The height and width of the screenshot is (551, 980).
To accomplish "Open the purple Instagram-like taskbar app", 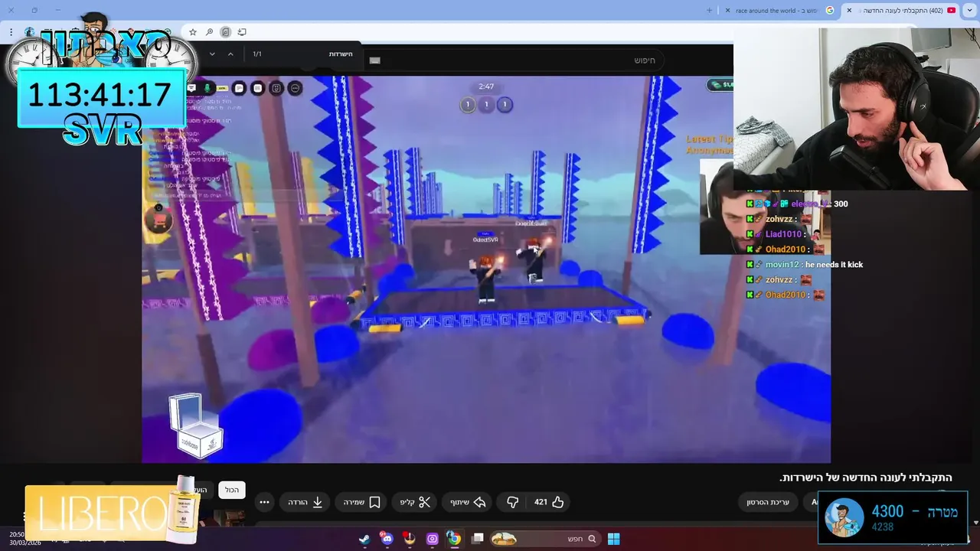I will [x=432, y=539].
